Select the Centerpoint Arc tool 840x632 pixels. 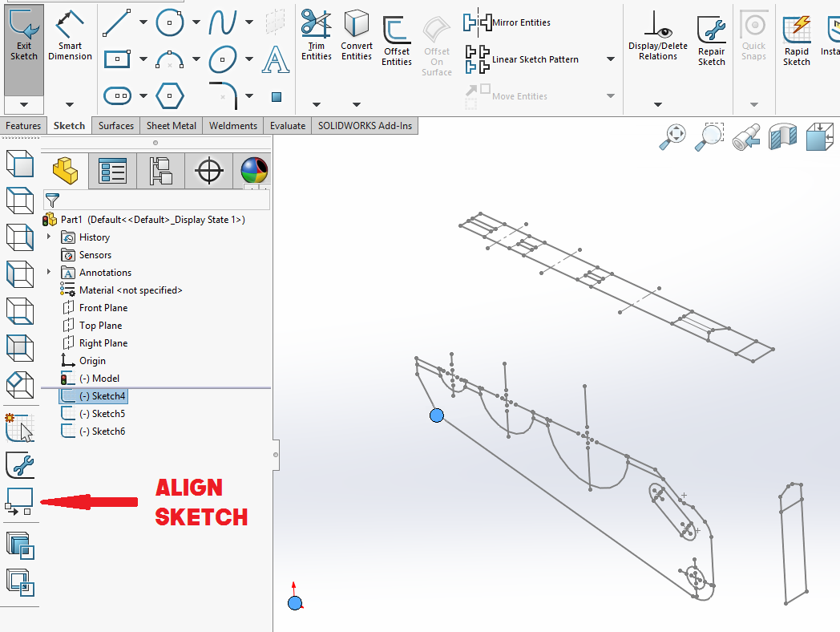170,59
